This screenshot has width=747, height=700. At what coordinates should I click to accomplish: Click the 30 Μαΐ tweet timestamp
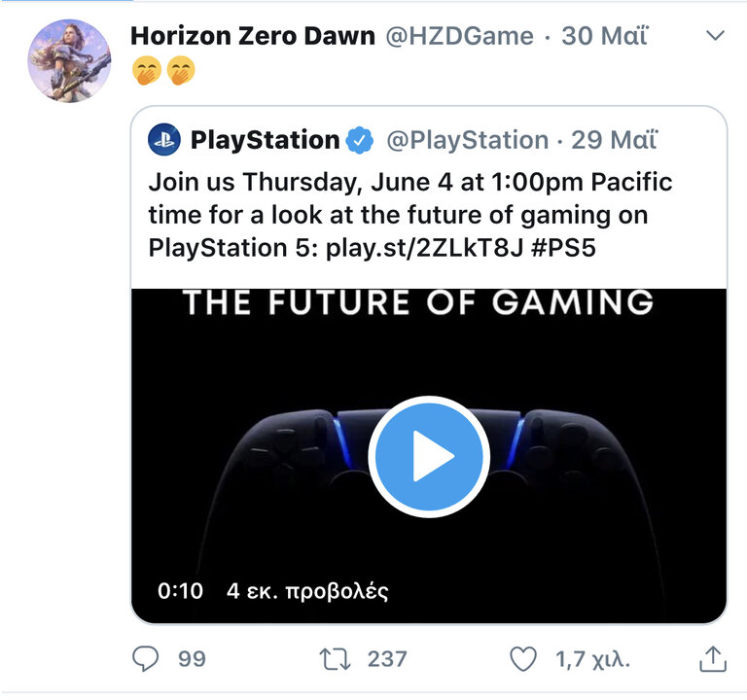[605, 36]
